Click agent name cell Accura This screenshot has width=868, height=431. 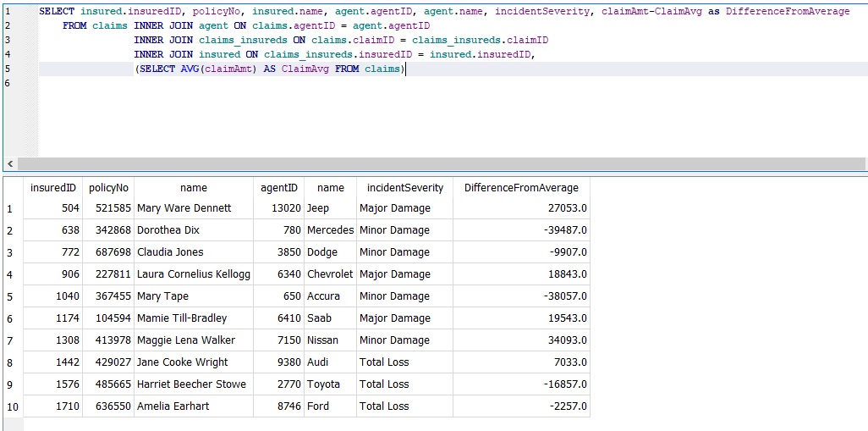click(x=331, y=296)
